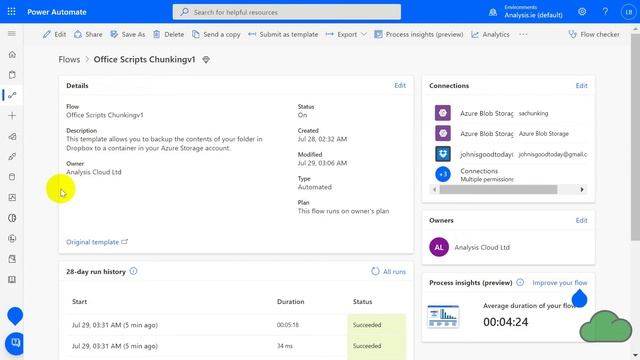View All runs
Viewport: 640px width, 360px height.
pyautogui.click(x=389, y=271)
